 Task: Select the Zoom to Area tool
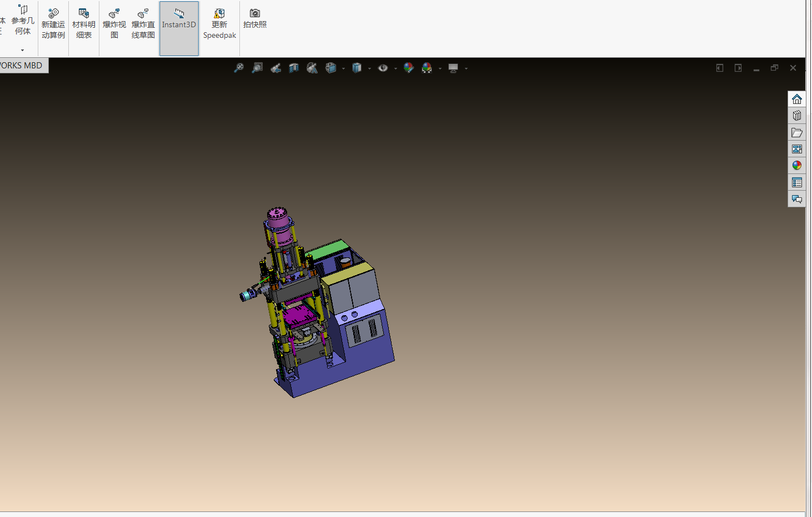[257, 68]
